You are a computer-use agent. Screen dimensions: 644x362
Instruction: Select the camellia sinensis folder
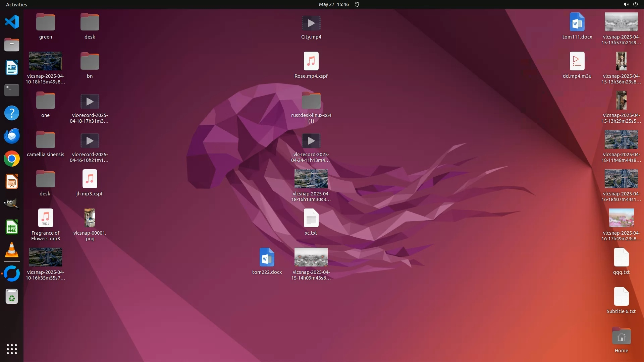45,140
